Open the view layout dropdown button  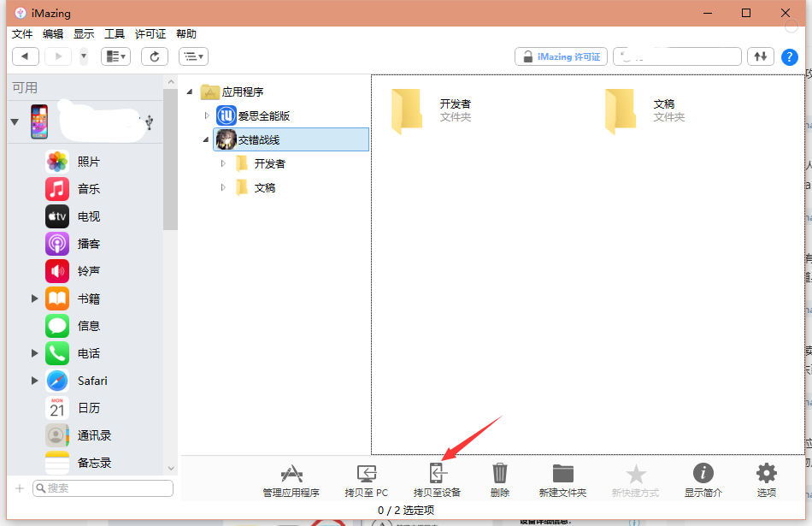pyautogui.click(x=115, y=56)
